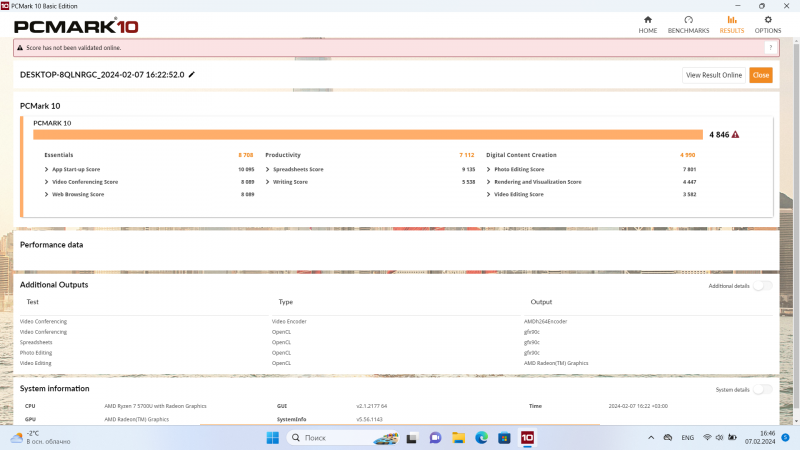This screenshot has width=800, height=450.
Task: Toggle the Additional details switch
Action: pyautogui.click(x=763, y=286)
